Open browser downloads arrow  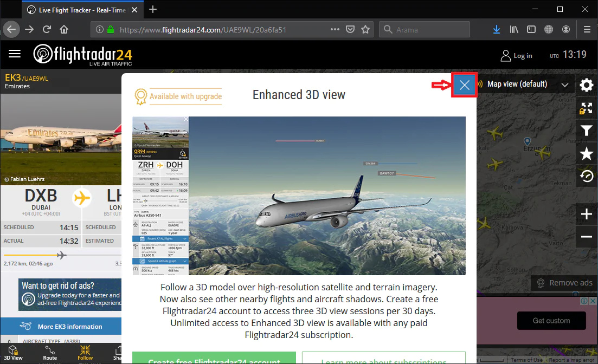pyautogui.click(x=497, y=29)
